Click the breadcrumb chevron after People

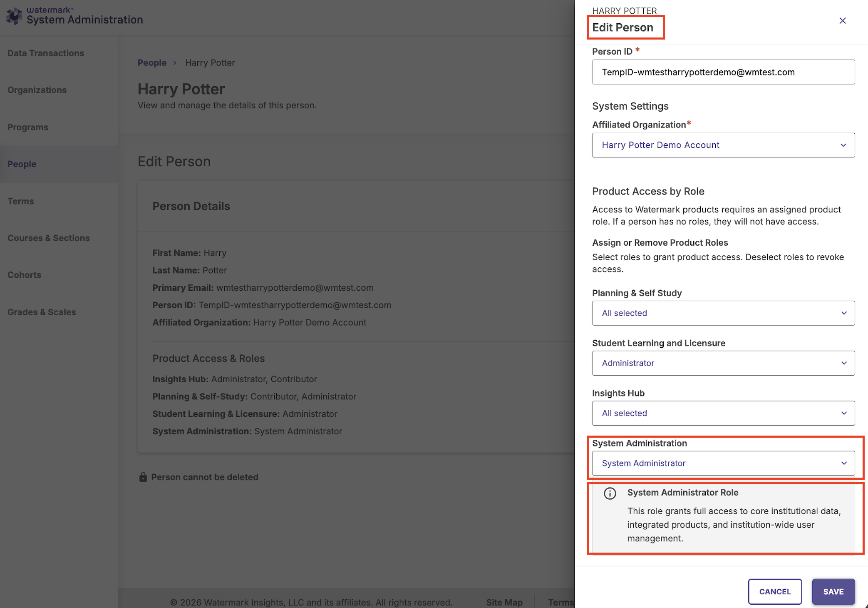[175, 63]
